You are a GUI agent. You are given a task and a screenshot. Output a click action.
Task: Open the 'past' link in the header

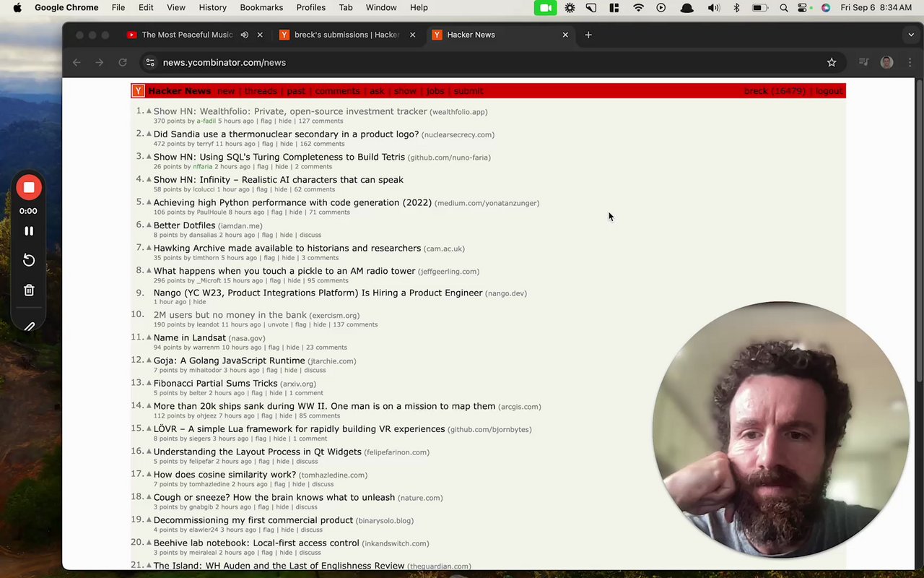tap(296, 91)
